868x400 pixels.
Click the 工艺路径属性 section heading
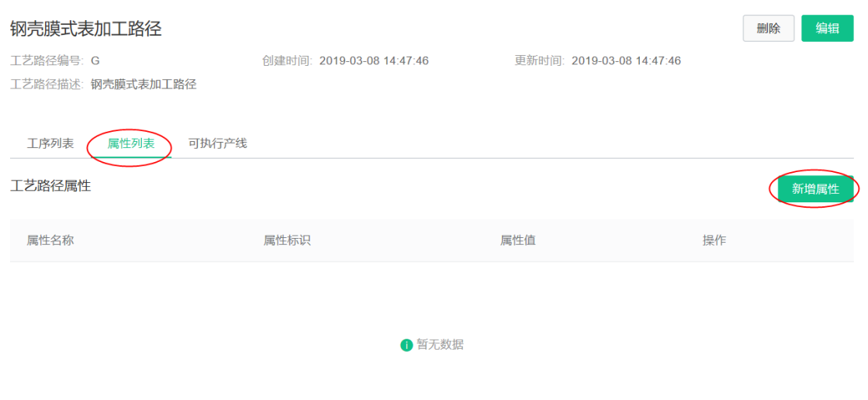(50, 187)
